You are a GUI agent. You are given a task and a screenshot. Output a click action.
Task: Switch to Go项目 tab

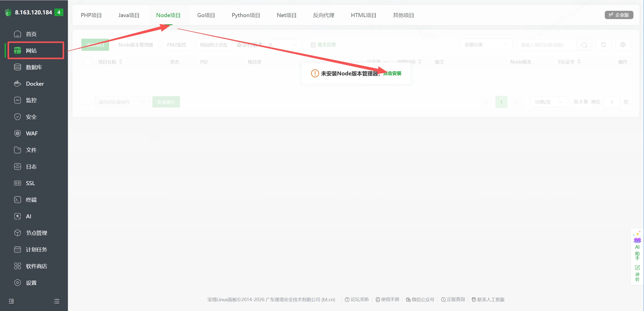(206, 15)
